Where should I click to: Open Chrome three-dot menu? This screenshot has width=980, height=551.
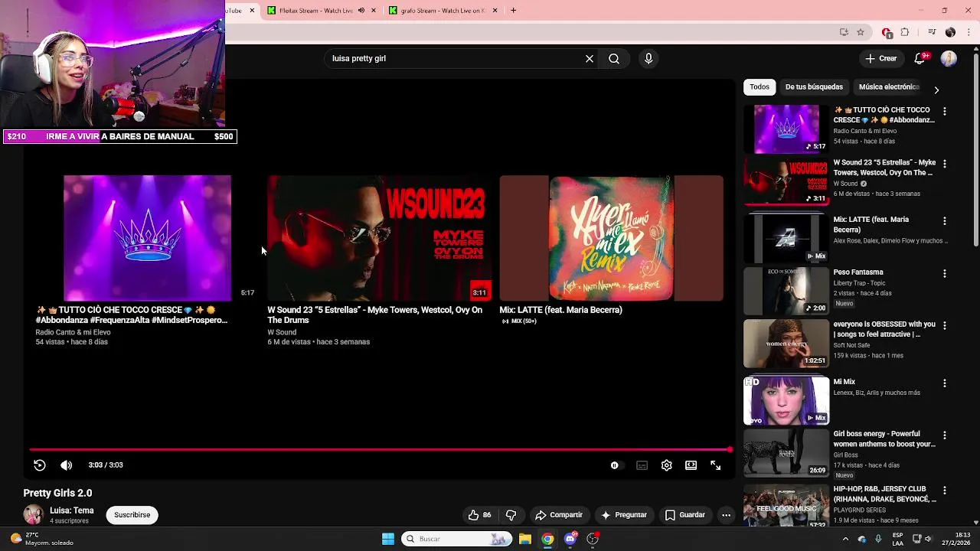[x=969, y=32]
